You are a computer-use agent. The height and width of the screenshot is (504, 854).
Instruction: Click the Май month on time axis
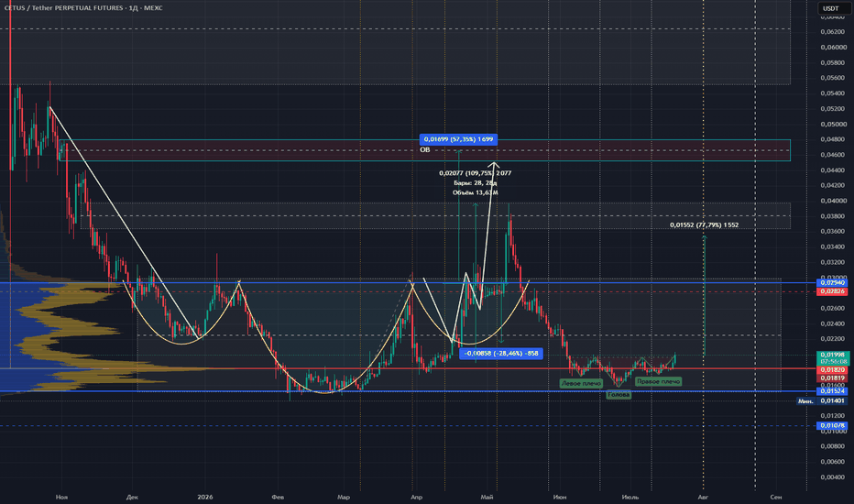tap(487, 497)
